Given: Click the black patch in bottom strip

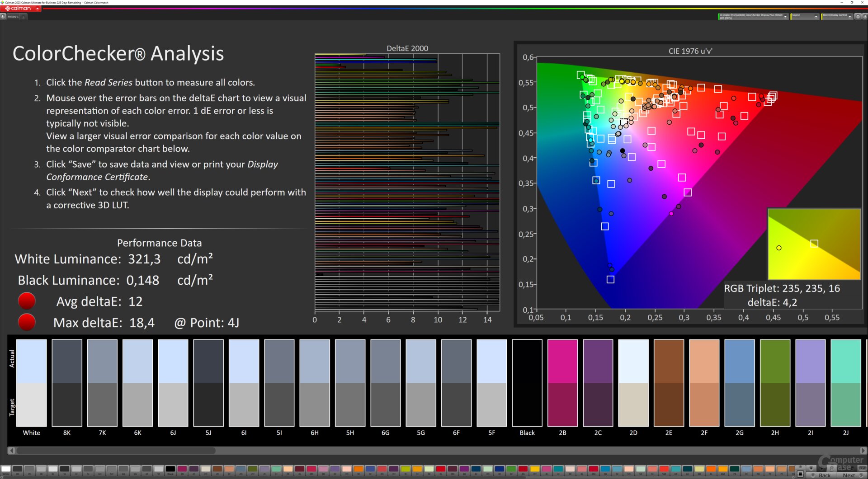Looking at the screenshot, I should (170, 470).
